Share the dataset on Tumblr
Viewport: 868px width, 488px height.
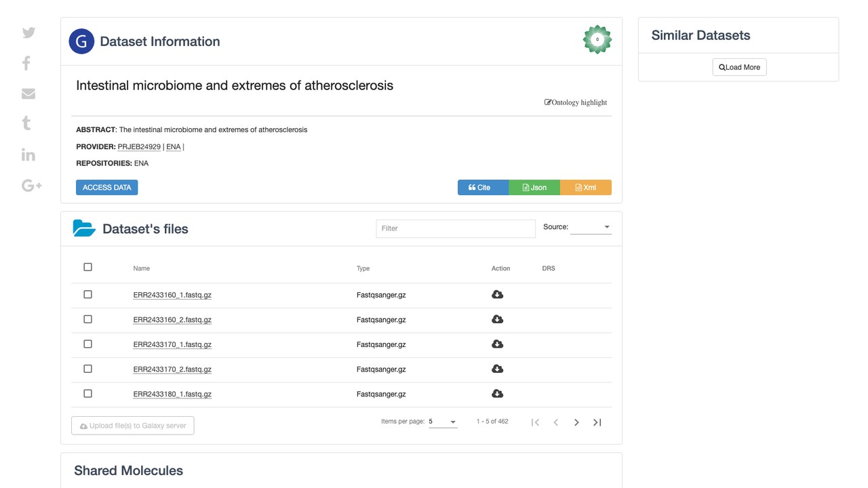[x=26, y=123]
